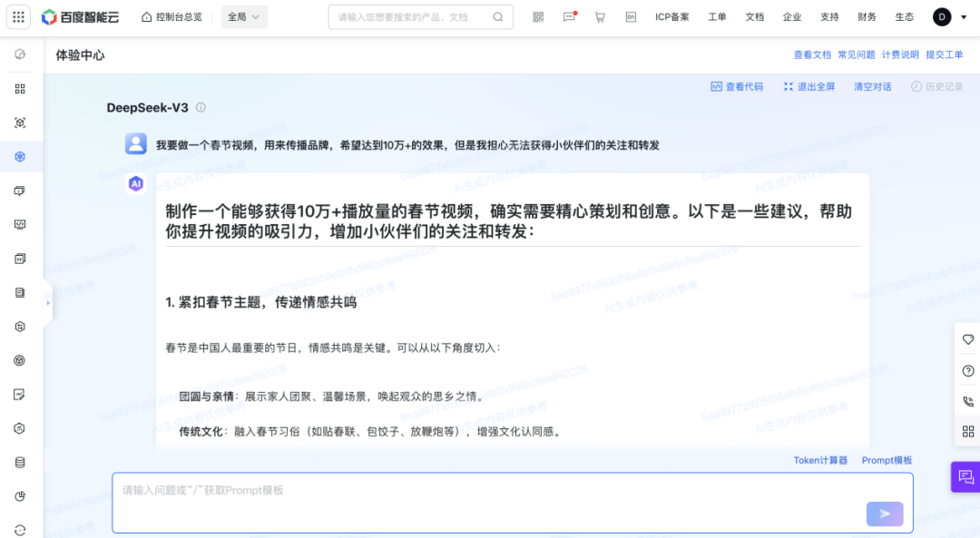Click 退出全屏 to exit fullscreen
The width and height of the screenshot is (980, 538).
coord(809,87)
